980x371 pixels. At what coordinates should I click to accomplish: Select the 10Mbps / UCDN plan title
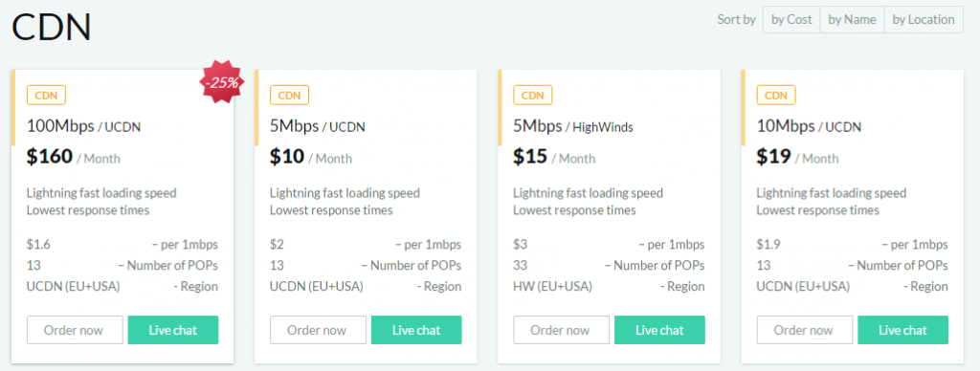[x=809, y=127]
